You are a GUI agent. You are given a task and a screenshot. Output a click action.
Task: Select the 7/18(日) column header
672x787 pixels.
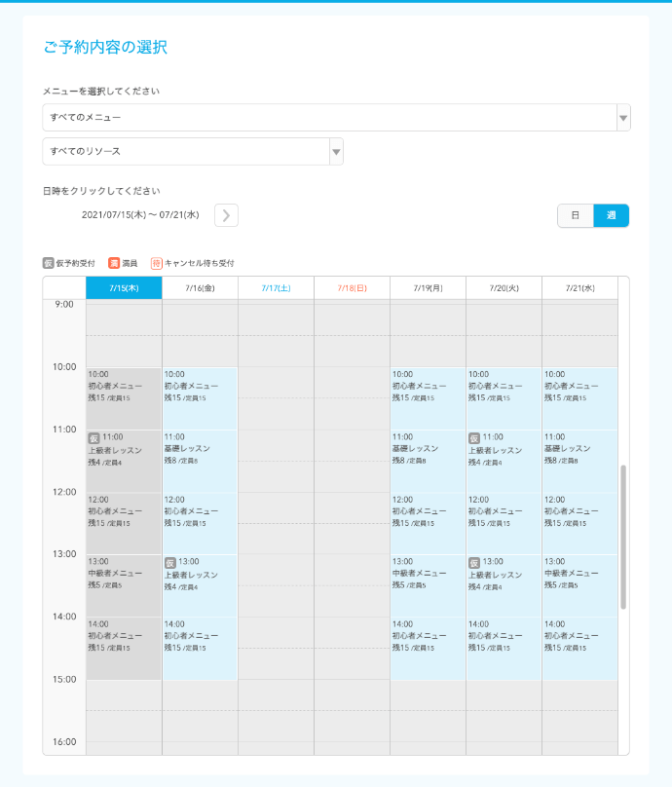[352, 288]
